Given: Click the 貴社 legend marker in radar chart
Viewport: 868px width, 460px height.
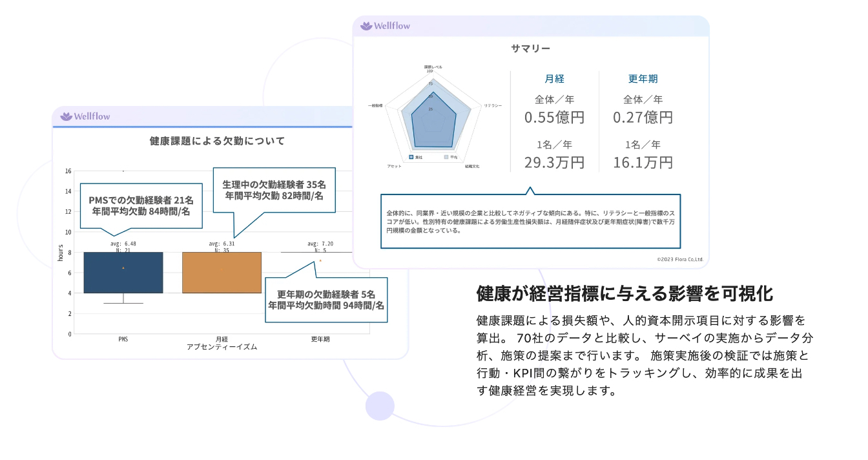Looking at the screenshot, I should click(x=411, y=157).
